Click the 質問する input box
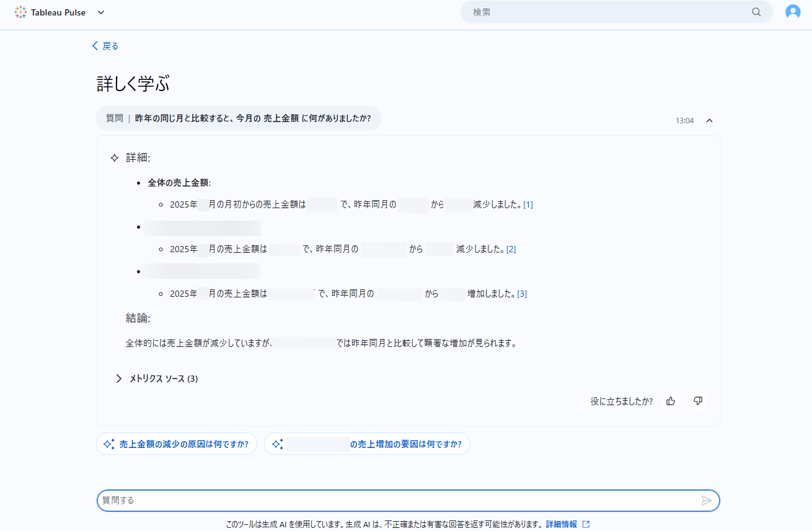This screenshot has height=531, width=812. [397, 500]
